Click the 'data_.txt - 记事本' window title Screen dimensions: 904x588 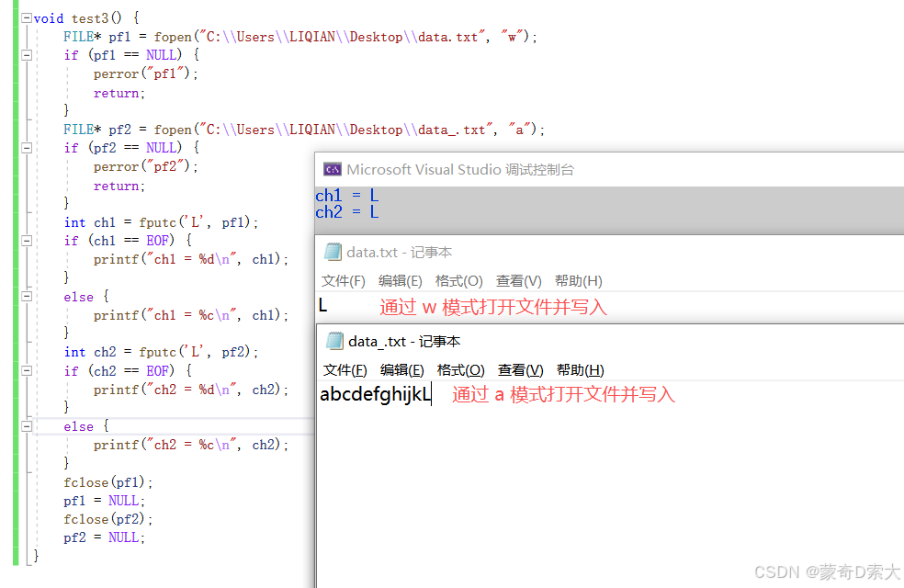tap(404, 342)
